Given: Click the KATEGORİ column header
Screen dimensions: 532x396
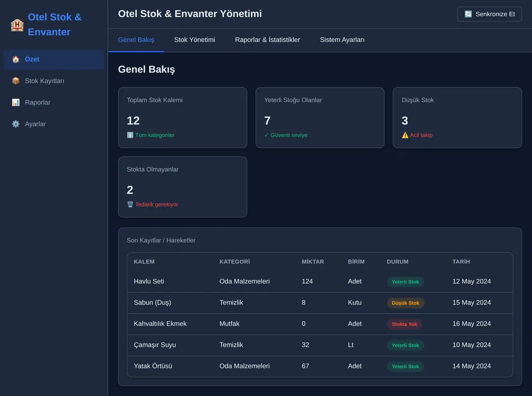Looking at the screenshot, I should click(x=235, y=262).
